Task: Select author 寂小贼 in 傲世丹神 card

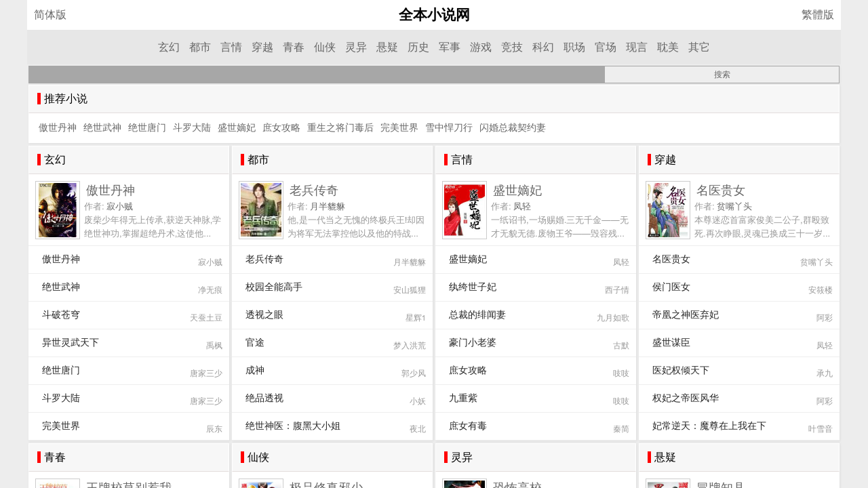Action: point(119,207)
